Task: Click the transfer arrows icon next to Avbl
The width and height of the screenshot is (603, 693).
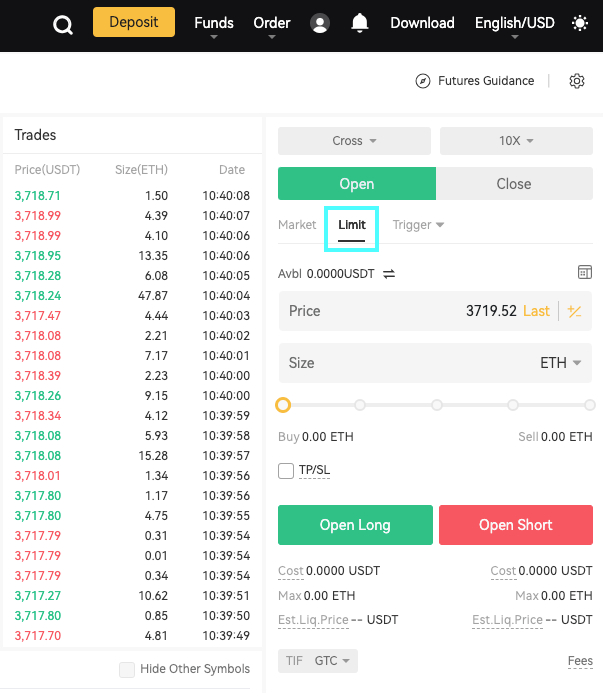Action: point(389,273)
